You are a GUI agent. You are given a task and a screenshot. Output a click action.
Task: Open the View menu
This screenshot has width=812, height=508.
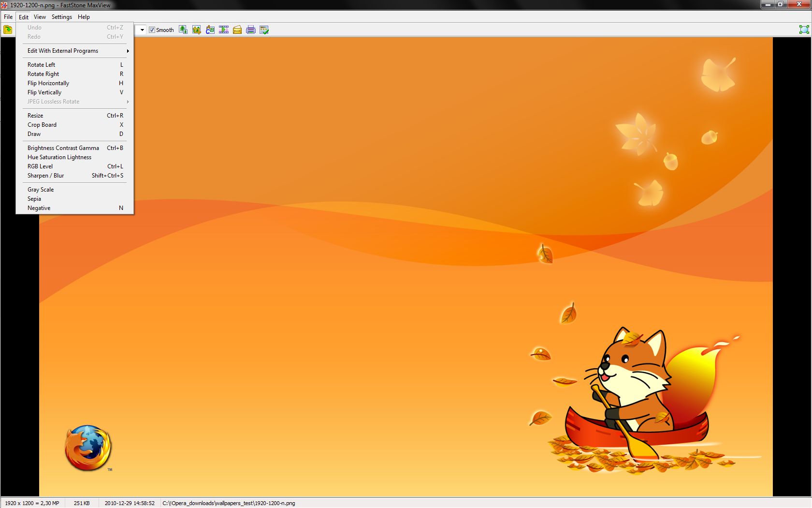click(40, 17)
